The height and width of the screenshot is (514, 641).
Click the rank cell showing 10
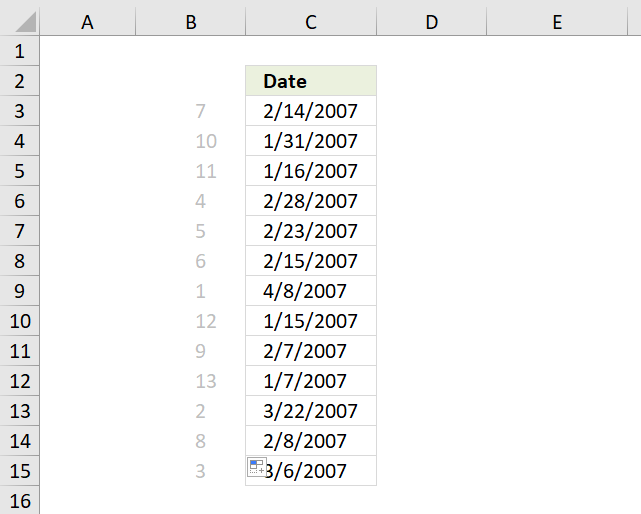pyautogui.click(x=191, y=141)
